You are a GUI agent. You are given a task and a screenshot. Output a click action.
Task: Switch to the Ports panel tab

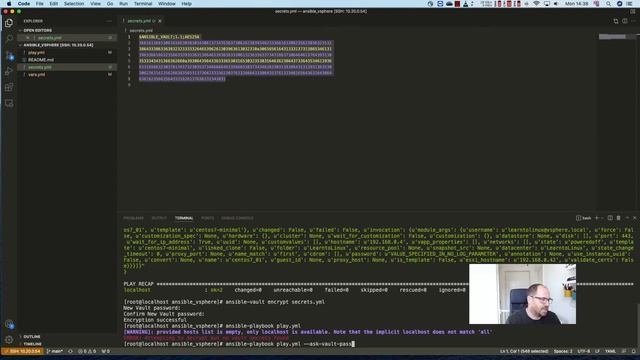click(x=207, y=218)
